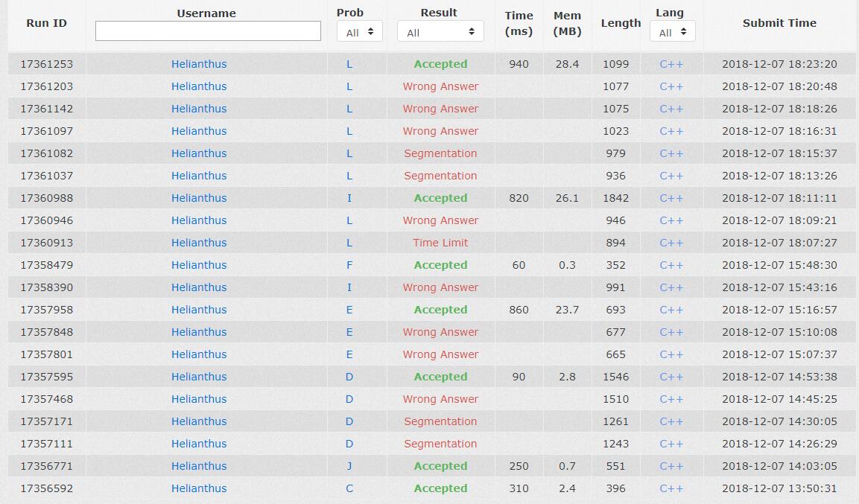The width and height of the screenshot is (859, 504).
Task: Open problem E link in run 17357958
Action: tap(349, 310)
